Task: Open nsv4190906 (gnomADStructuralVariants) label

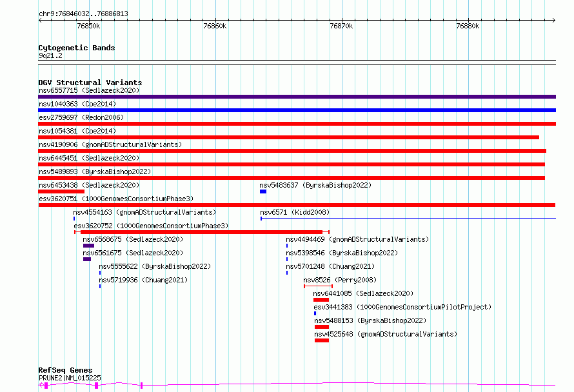Action: point(110,144)
